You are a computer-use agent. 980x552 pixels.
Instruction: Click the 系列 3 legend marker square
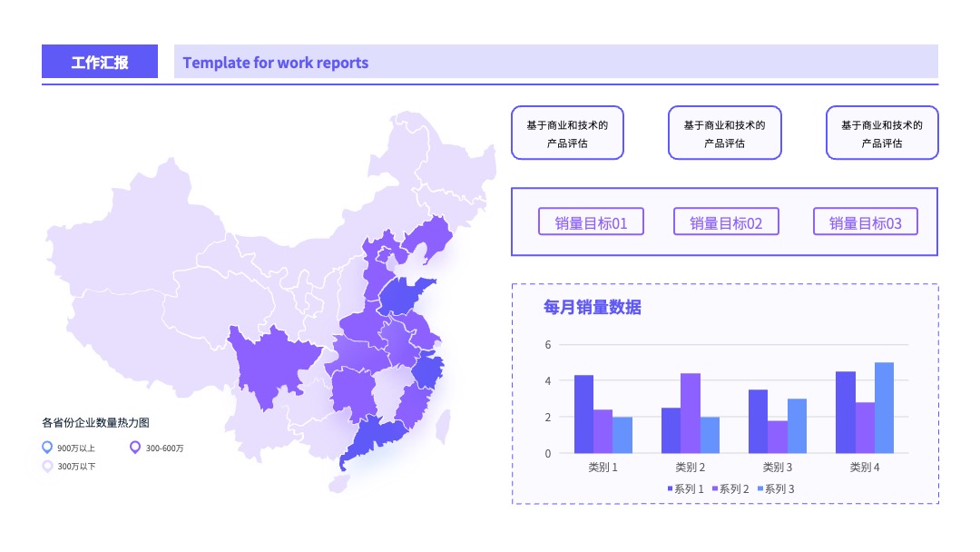(x=760, y=488)
